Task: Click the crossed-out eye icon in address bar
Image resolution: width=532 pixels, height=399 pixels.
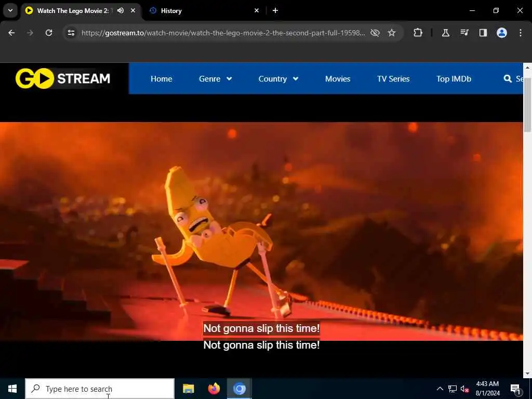Action: click(375, 33)
